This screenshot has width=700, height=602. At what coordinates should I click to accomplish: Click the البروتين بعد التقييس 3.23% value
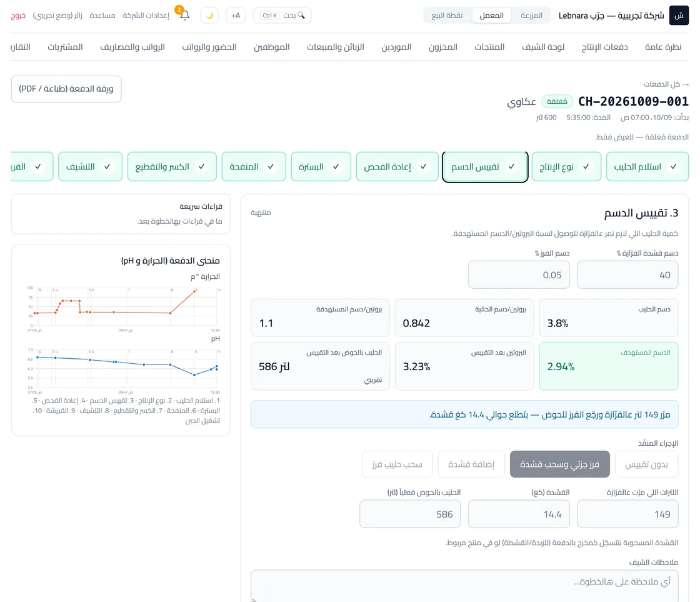[416, 367]
